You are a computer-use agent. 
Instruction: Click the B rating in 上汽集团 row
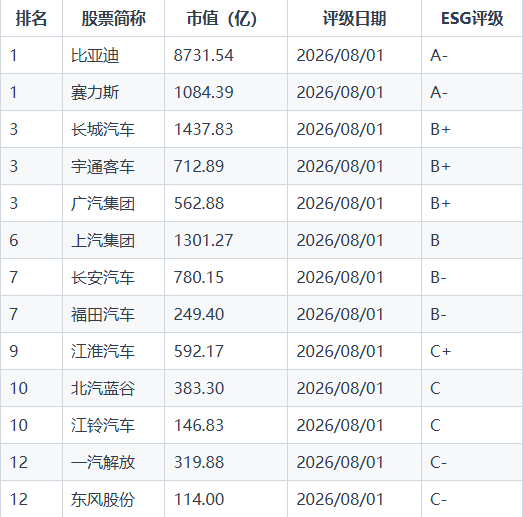[435, 240]
